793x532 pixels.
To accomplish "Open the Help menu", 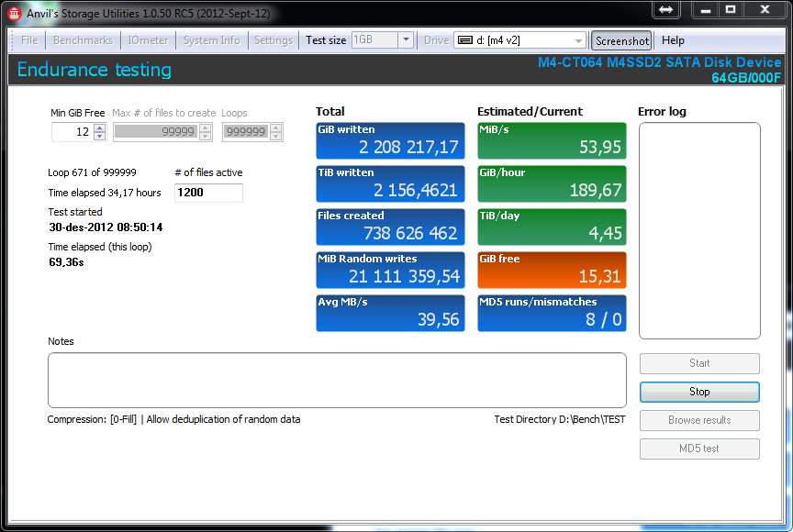I will point(673,40).
